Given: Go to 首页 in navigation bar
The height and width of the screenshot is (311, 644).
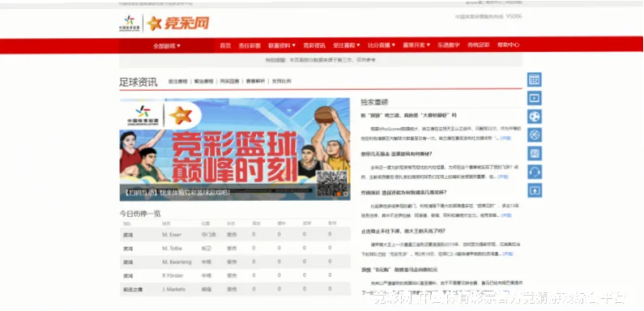Looking at the screenshot, I should point(225,45).
